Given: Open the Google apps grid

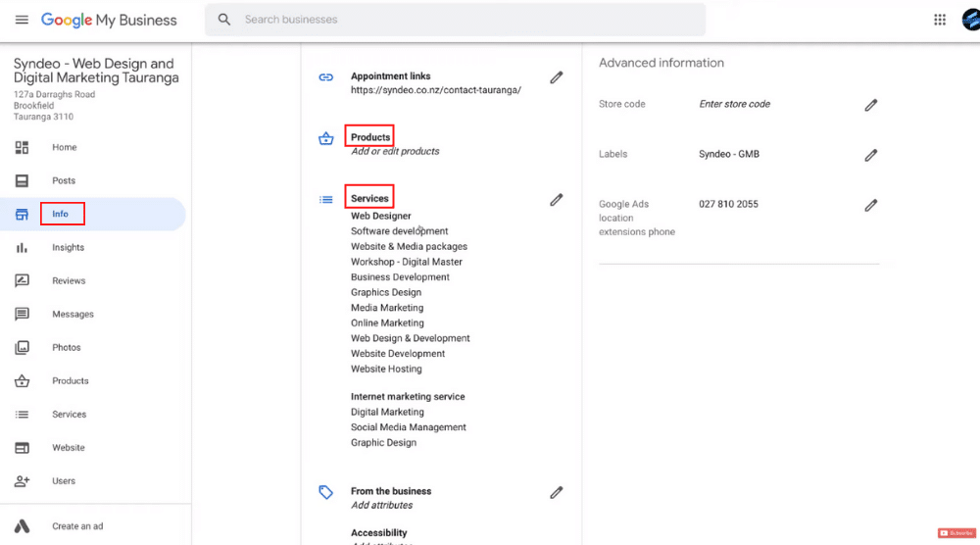Looking at the screenshot, I should point(940,20).
